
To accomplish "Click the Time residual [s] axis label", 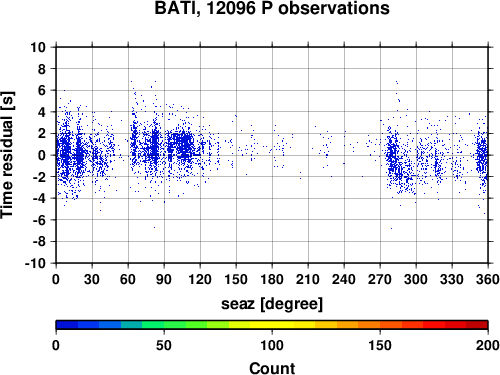I will click(7, 155).
